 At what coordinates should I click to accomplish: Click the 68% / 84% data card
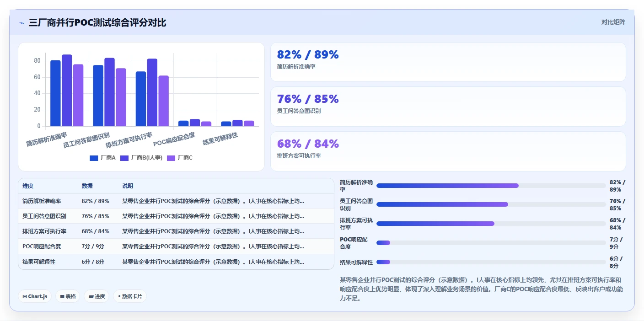448,151
